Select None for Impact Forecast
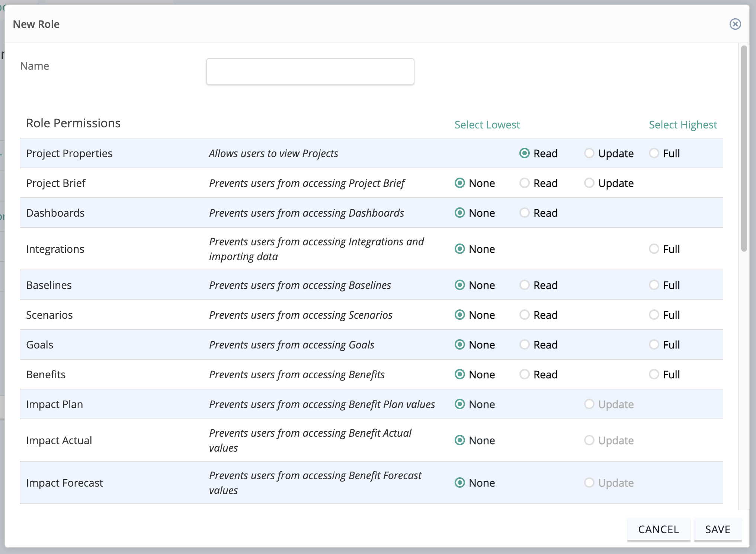Image resolution: width=756 pixels, height=554 pixels. (460, 483)
